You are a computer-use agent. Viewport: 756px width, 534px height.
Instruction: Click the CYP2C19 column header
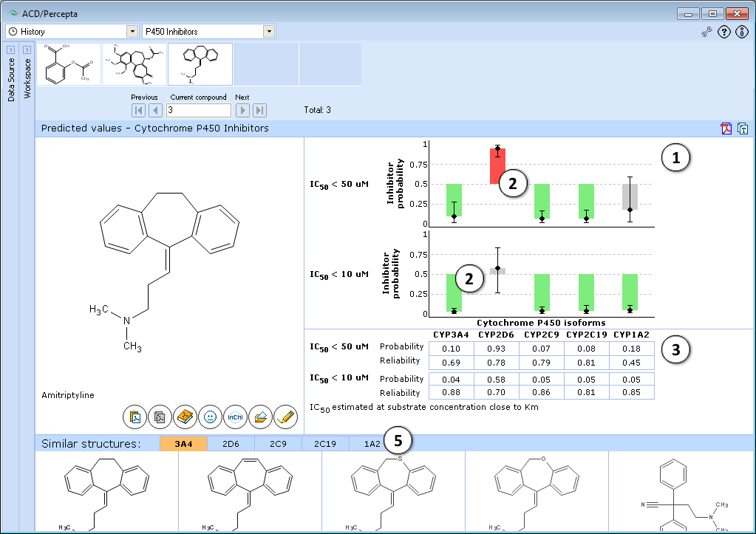[586, 335]
